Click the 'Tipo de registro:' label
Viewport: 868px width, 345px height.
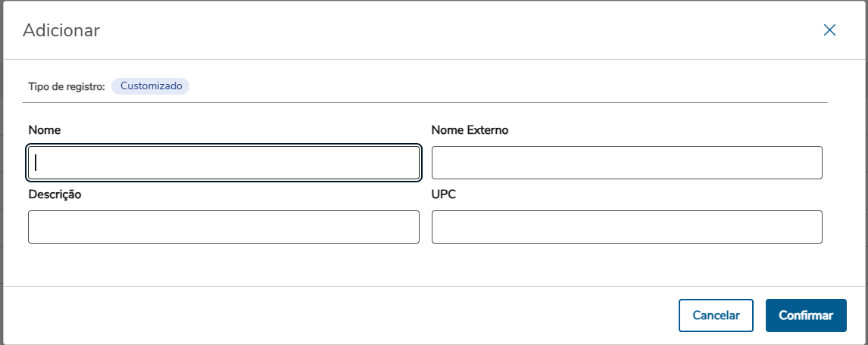coord(67,87)
